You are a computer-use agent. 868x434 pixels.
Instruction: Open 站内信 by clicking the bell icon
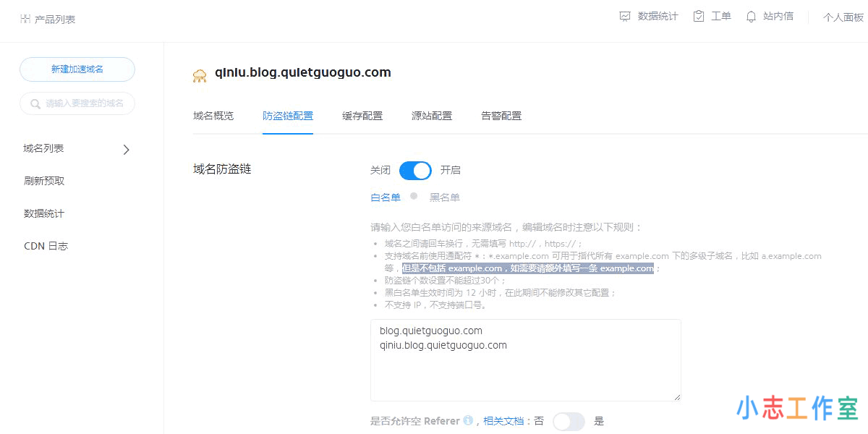(x=751, y=15)
